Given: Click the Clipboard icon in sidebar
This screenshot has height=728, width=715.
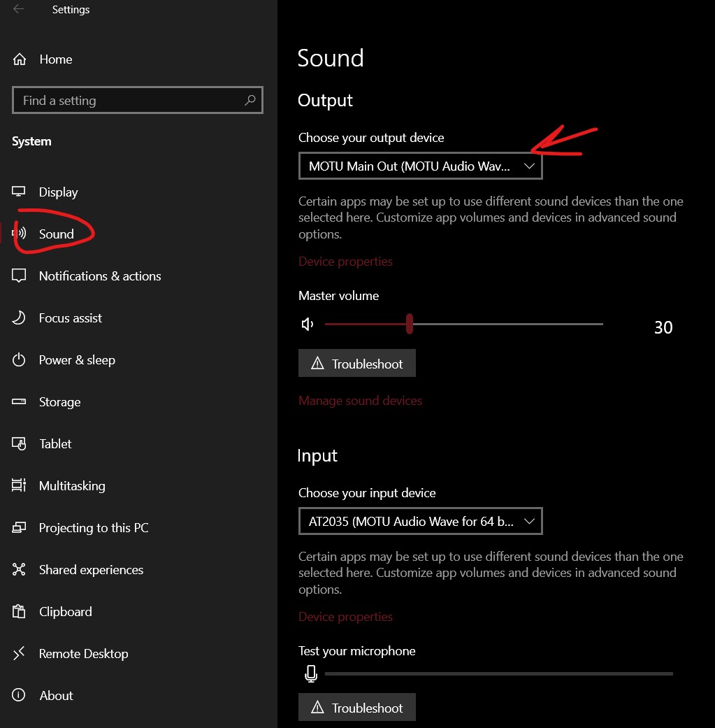Looking at the screenshot, I should [x=19, y=611].
